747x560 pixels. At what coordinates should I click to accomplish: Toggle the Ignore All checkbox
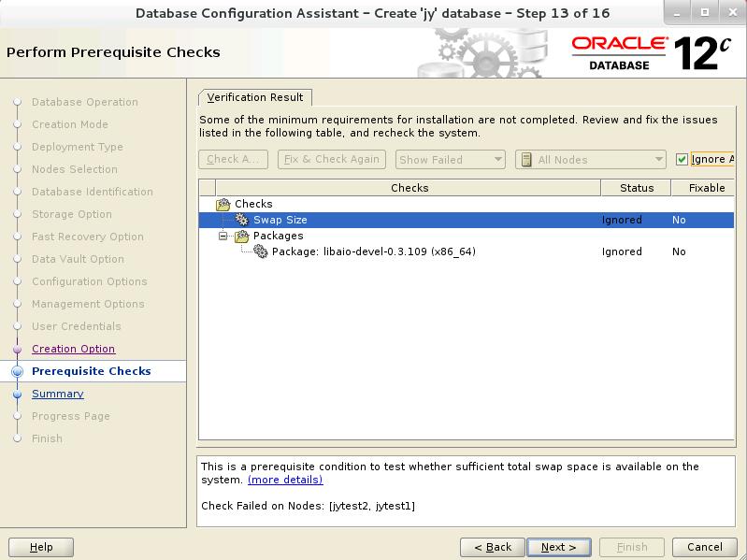point(682,159)
